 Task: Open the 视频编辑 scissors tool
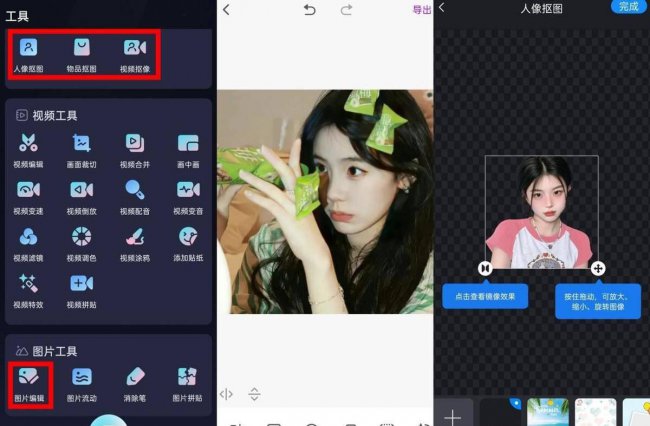(x=28, y=150)
